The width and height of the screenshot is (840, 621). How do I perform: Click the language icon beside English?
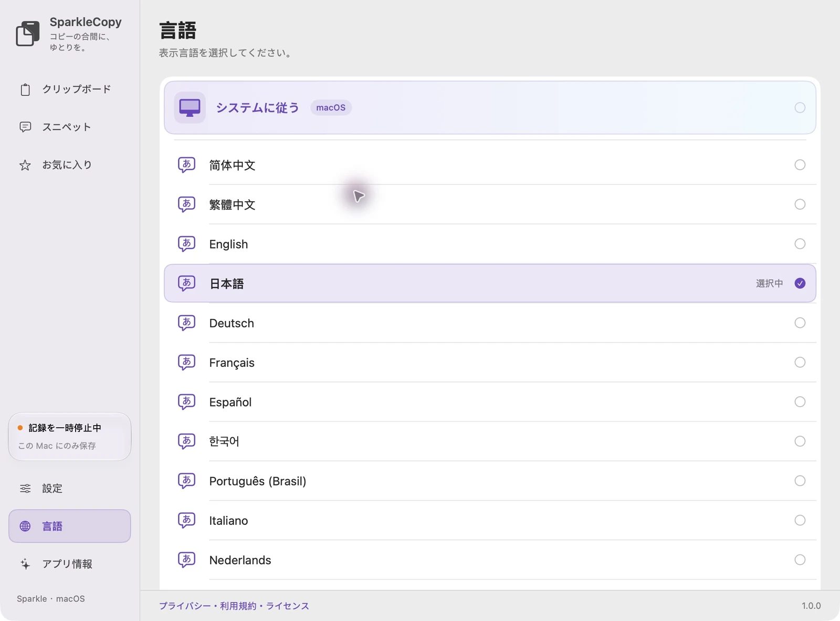186,244
